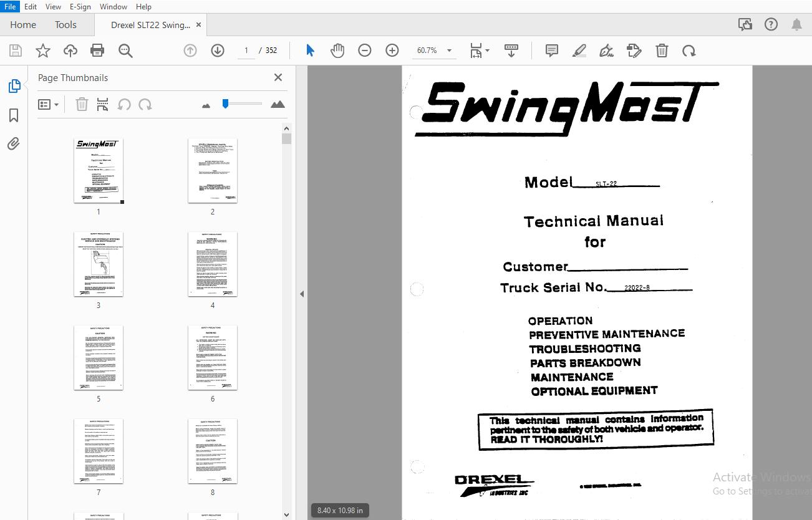Open the Edit menu
This screenshot has height=520, width=812.
[x=31, y=6]
